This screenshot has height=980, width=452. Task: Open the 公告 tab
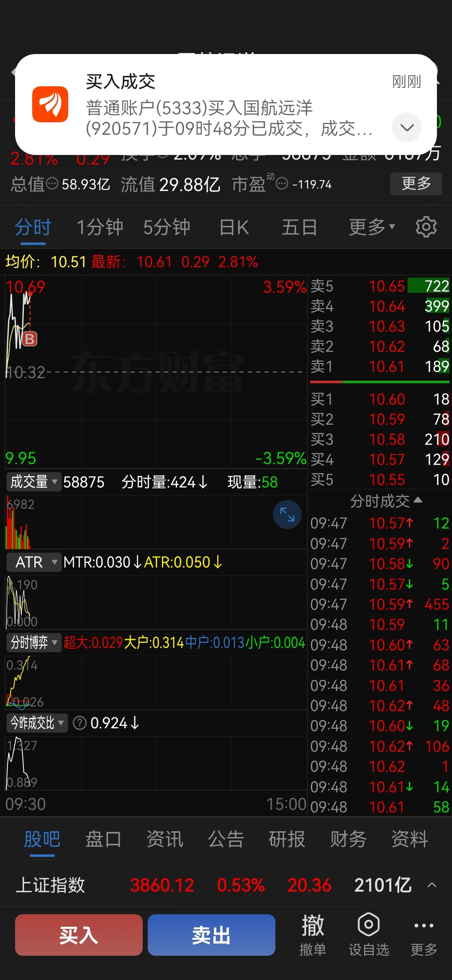tap(226, 839)
